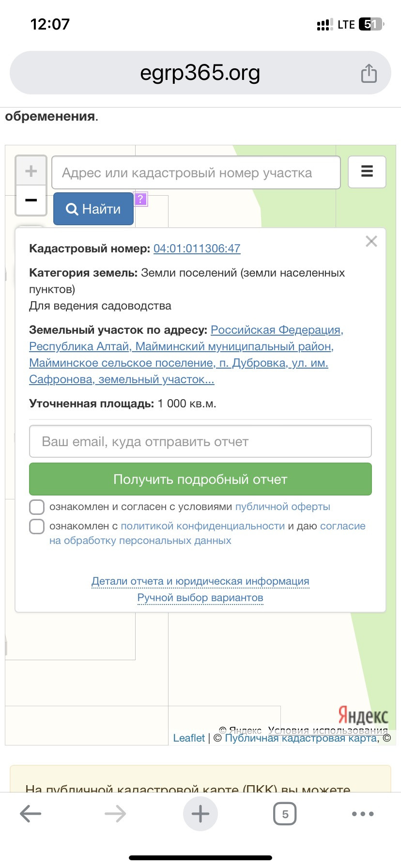The width and height of the screenshot is (401, 868).
Task: Zoom out the cadastral map
Action: coord(31,200)
